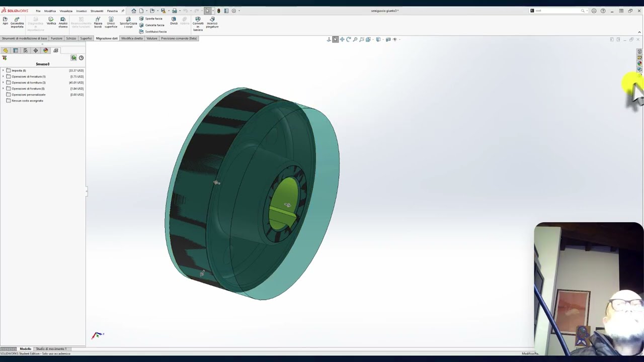Create new document icon
The height and width of the screenshot is (362, 644).
141,11
